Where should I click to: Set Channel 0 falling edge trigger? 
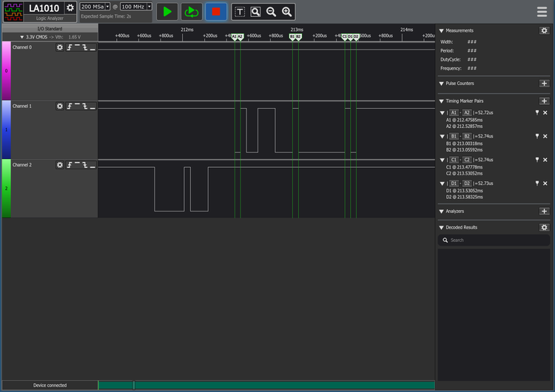85,47
